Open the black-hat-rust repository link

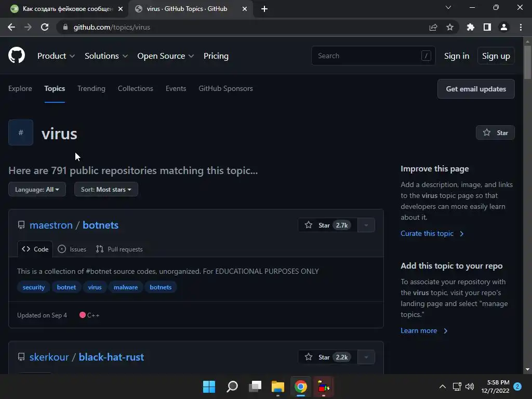coord(111,357)
